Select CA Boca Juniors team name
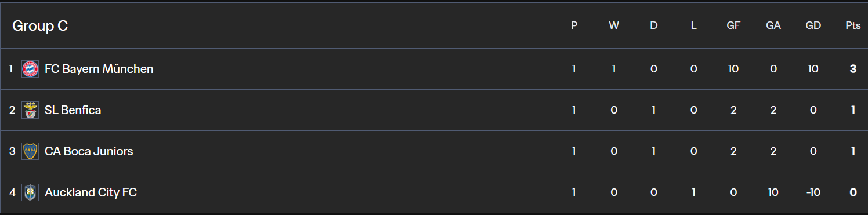 click(89, 151)
